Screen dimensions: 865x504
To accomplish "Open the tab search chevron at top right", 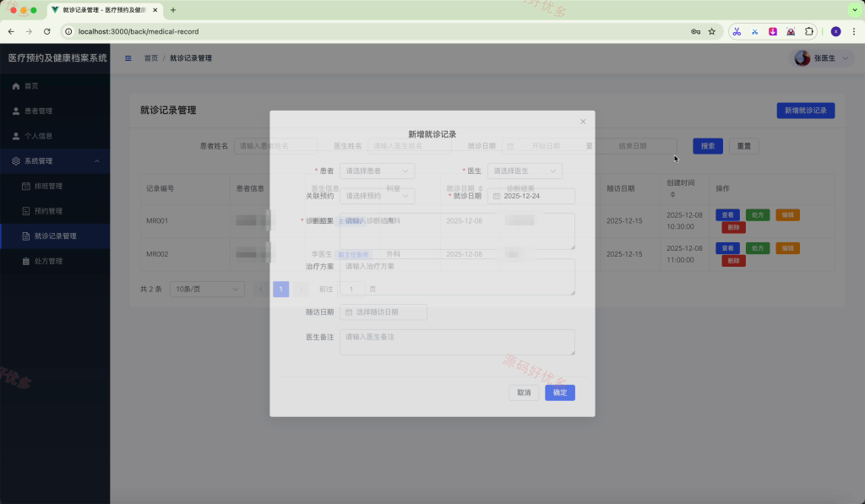I will click(855, 10).
